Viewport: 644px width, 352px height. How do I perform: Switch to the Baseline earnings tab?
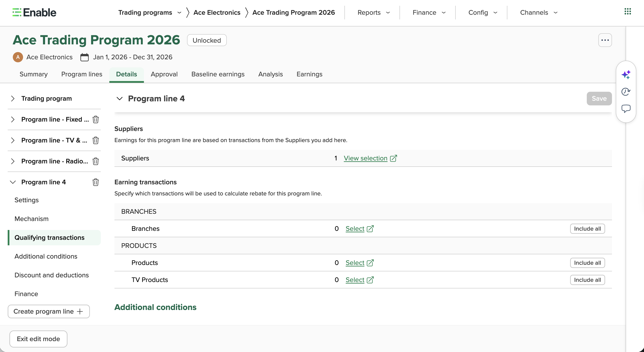pyautogui.click(x=218, y=74)
